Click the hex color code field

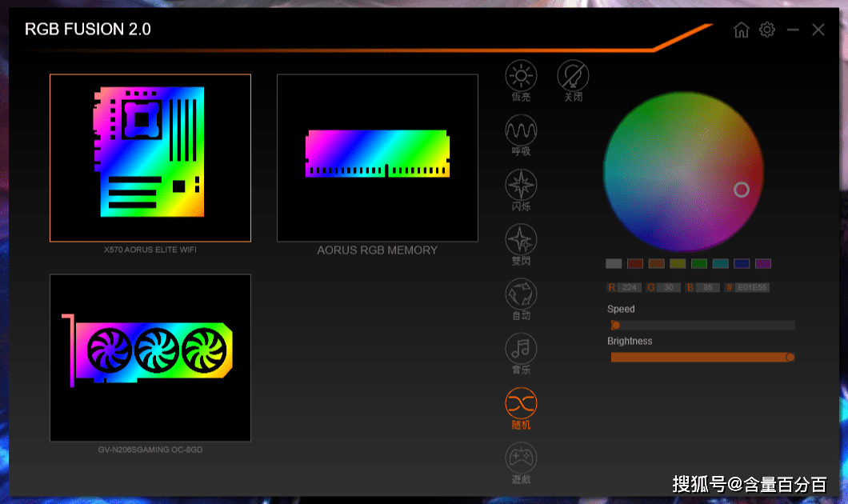pyautogui.click(x=752, y=287)
